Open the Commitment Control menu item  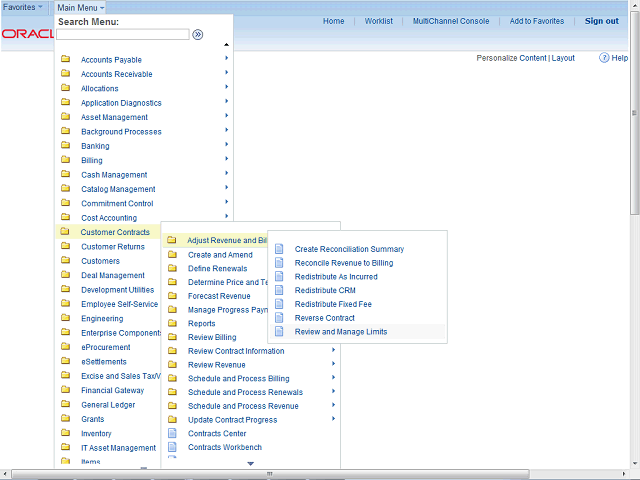[117, 203]
